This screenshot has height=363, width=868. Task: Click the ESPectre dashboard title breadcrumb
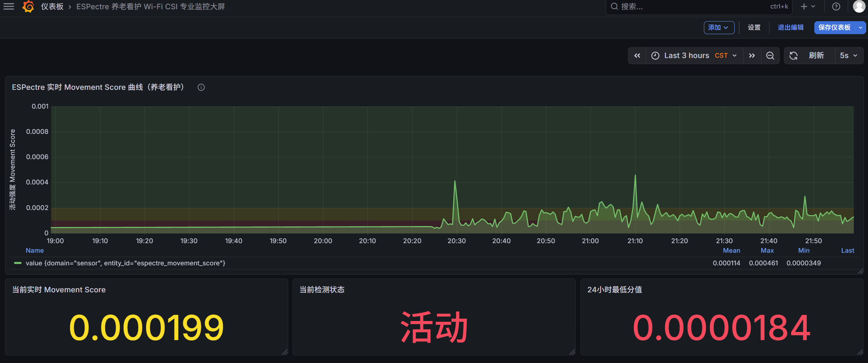pyautogui.click(x=150, y=6)
